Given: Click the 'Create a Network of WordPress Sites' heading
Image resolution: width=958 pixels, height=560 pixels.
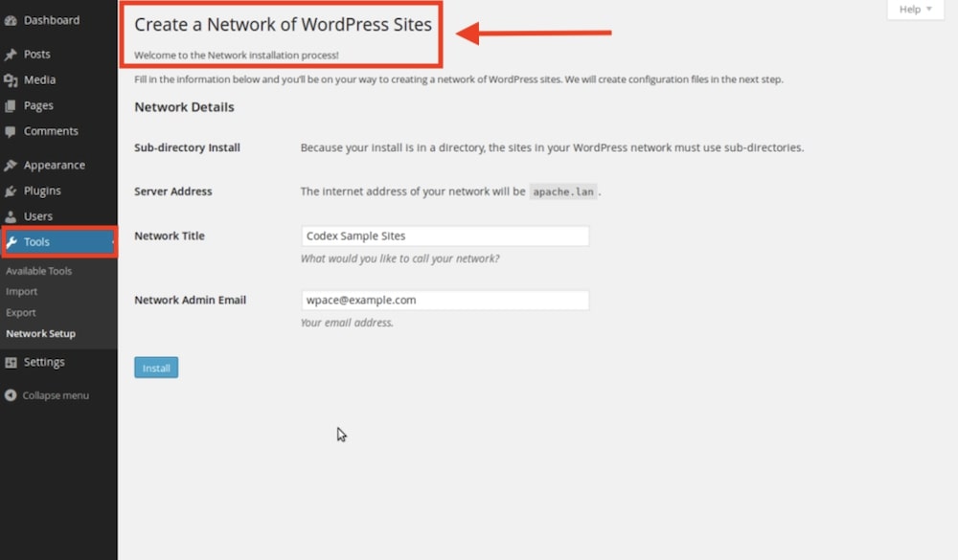Looking at the screenshot, I should coord(283,25).
